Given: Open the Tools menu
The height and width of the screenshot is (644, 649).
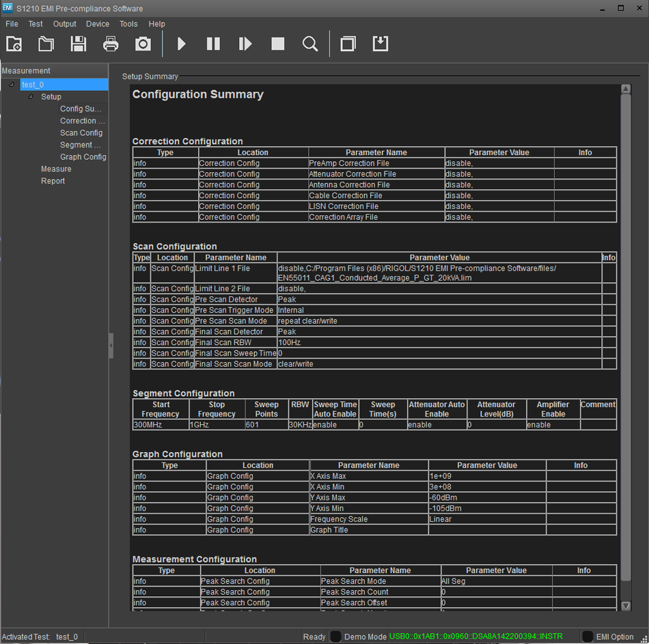Looking at the screenshot, I should [128, 24].
